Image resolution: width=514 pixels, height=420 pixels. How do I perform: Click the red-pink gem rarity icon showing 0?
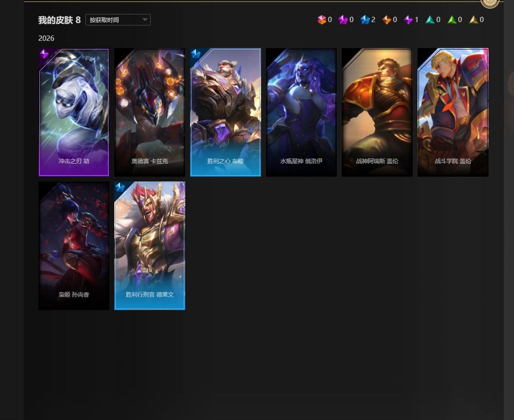[x=322, y=20]
